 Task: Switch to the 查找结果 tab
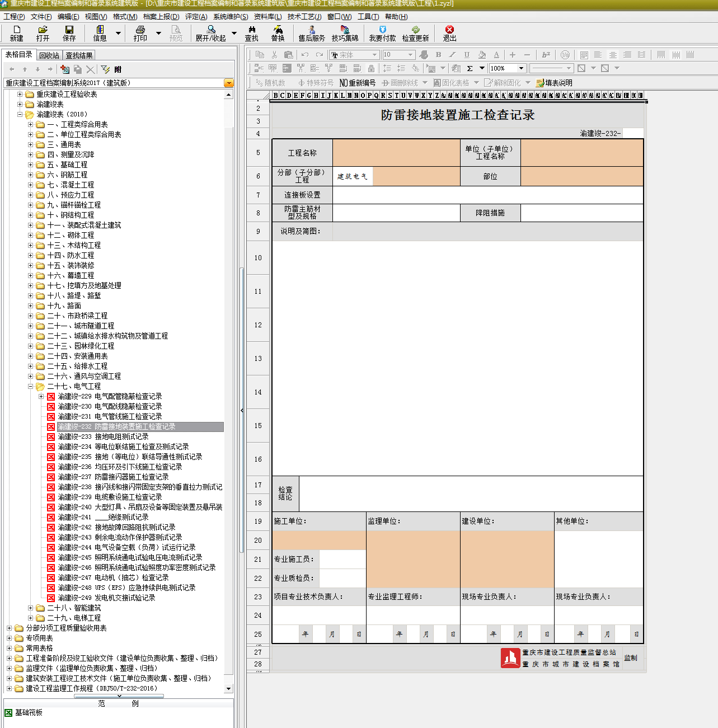[79, 55]
